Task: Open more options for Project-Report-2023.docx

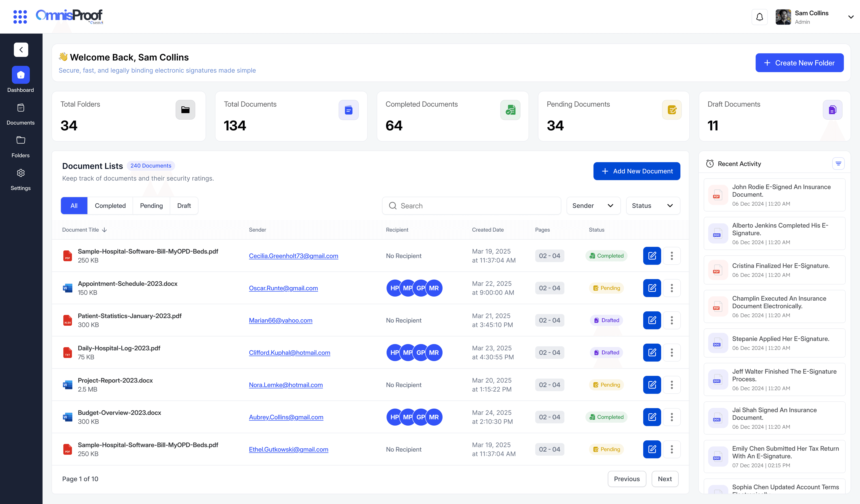Action: tap(671, 385)
